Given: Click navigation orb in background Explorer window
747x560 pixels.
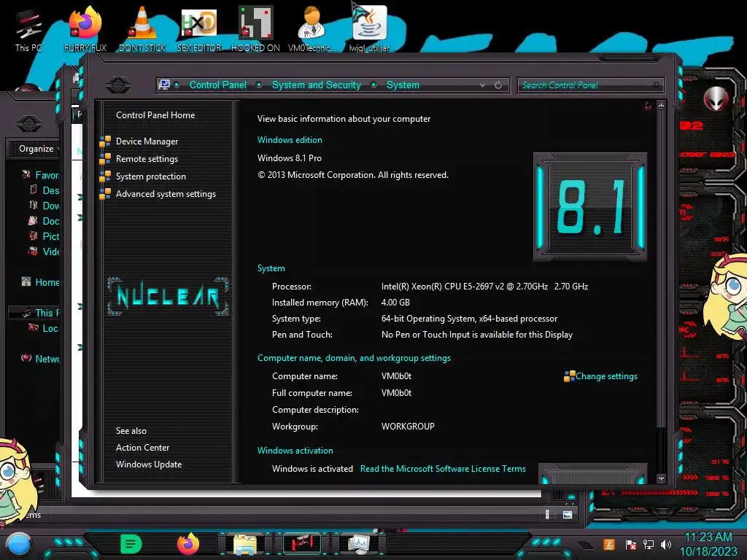Looking at the screenshot, I should click(x=29, y=124).
